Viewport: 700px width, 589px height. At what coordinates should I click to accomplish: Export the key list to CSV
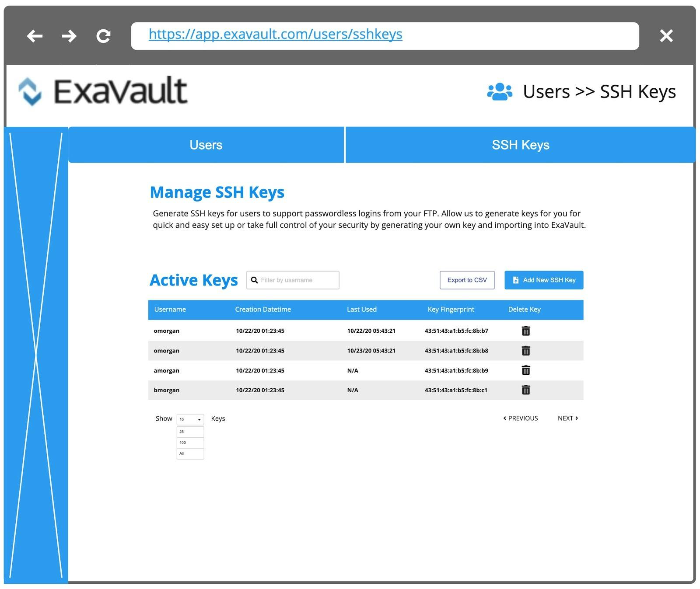467,280
